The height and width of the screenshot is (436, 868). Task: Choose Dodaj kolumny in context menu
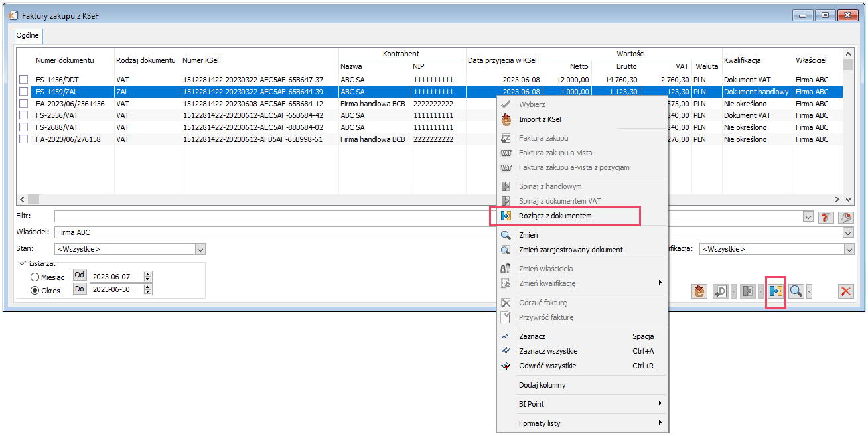point(583,385)
